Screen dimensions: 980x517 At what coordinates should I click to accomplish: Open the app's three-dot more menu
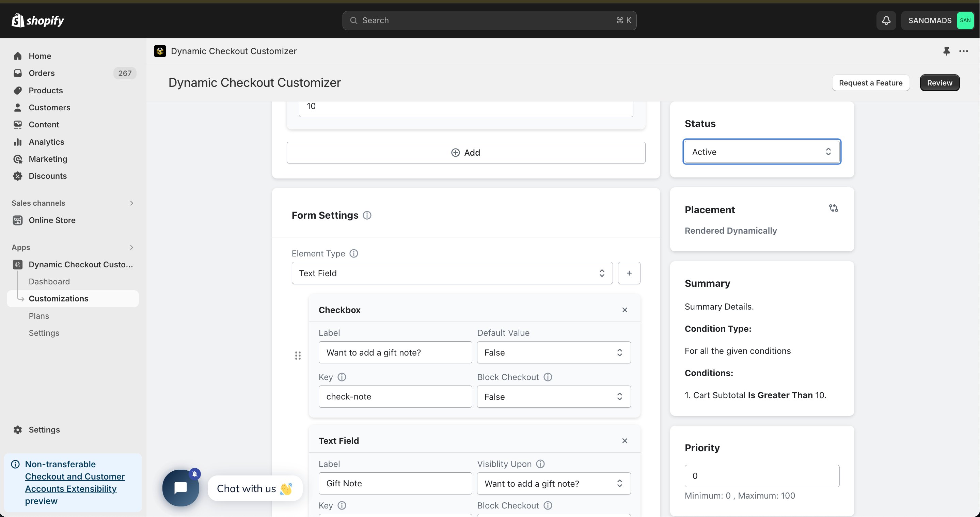pyautogui.click(x=963, y=51)
